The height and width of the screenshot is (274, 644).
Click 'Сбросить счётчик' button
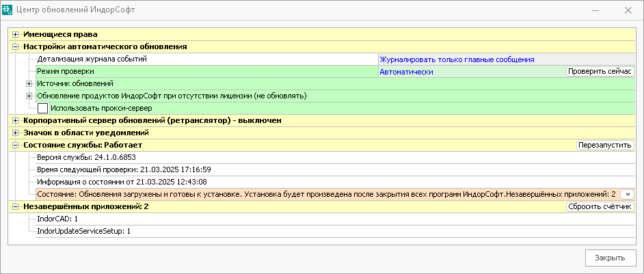click(x=600, y=206)
